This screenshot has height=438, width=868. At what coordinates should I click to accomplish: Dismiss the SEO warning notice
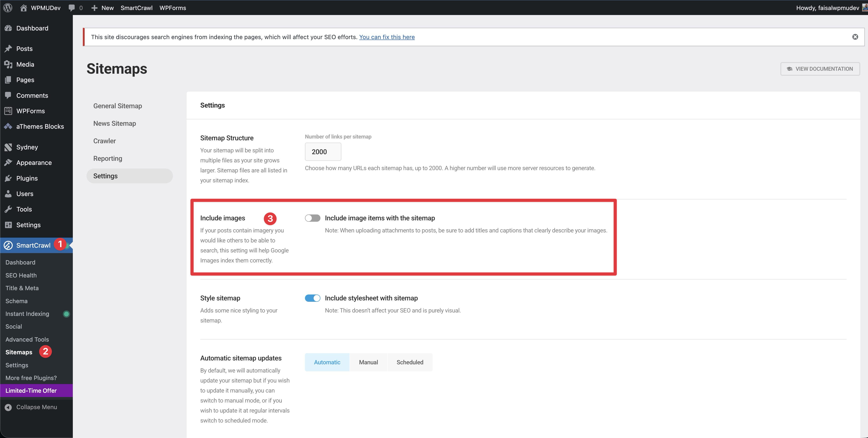(855, 37)
